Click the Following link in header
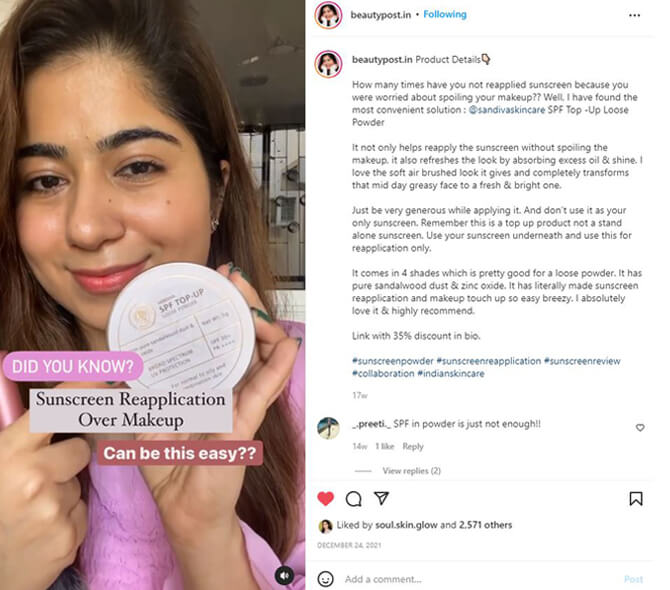The image size is (670, 590). (x=445, y=15)
